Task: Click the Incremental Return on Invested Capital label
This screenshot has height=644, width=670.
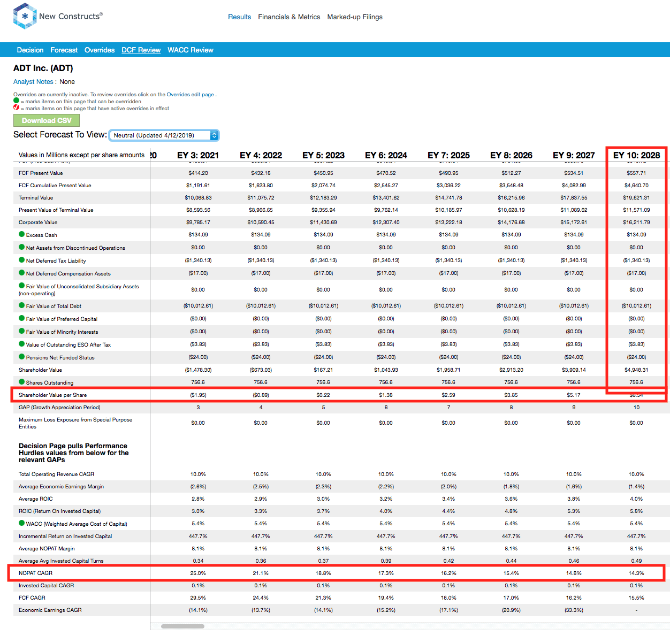Action: coord(65,536)
